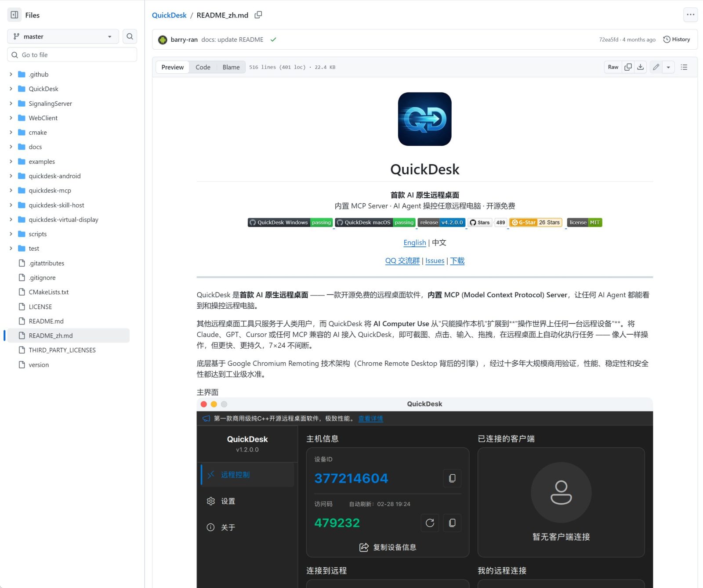Open the quickdesk-mcp folder
This screenshot has height=588, width=703.
click(x=50, y=191)
